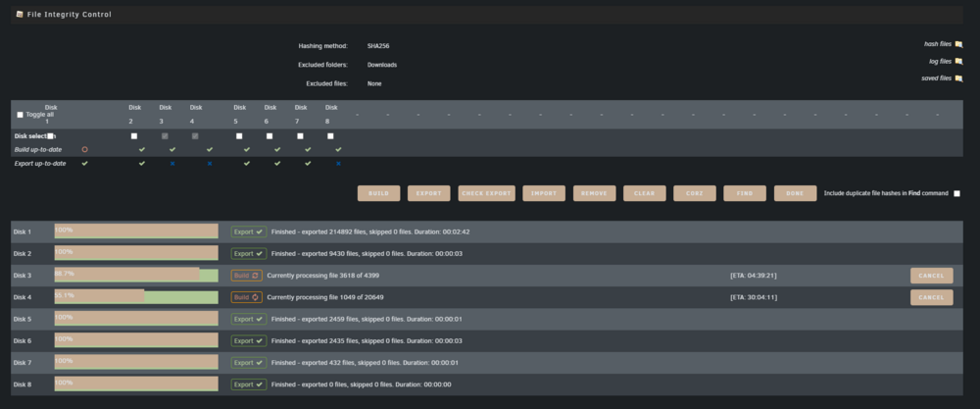Screen dimensions: 980x409
Task: Click Disk 3 Build spinner badge
Action: pos(246,276)
